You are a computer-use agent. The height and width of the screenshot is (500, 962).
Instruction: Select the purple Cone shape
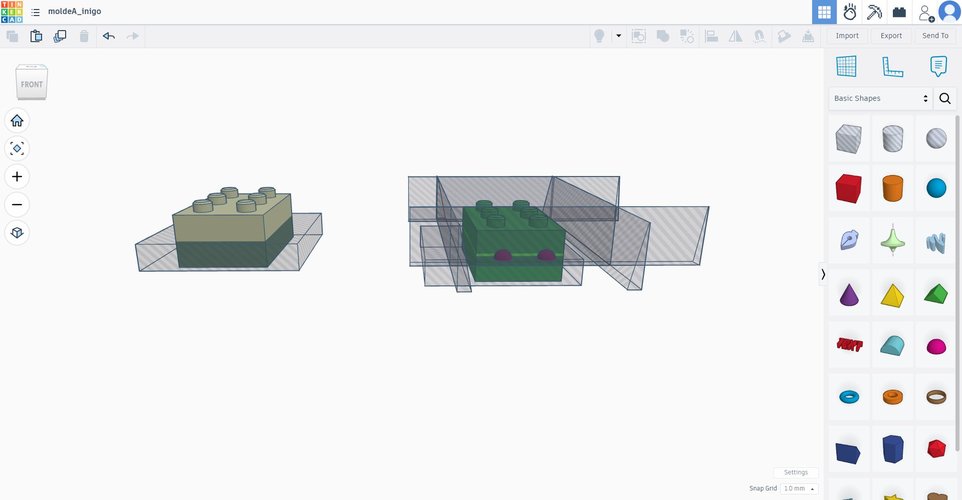click(x=848, y=294)
